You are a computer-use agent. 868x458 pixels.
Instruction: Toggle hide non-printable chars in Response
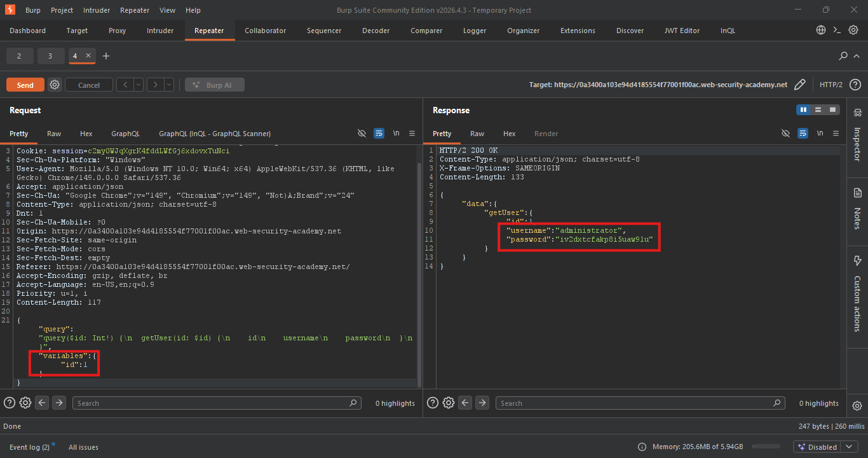point(785,134)
